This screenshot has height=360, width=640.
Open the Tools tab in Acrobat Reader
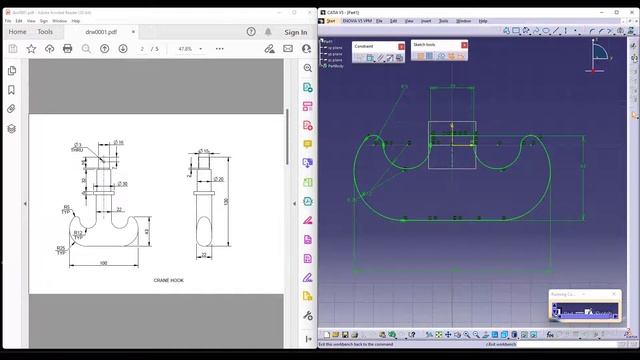tap(45, 32)
